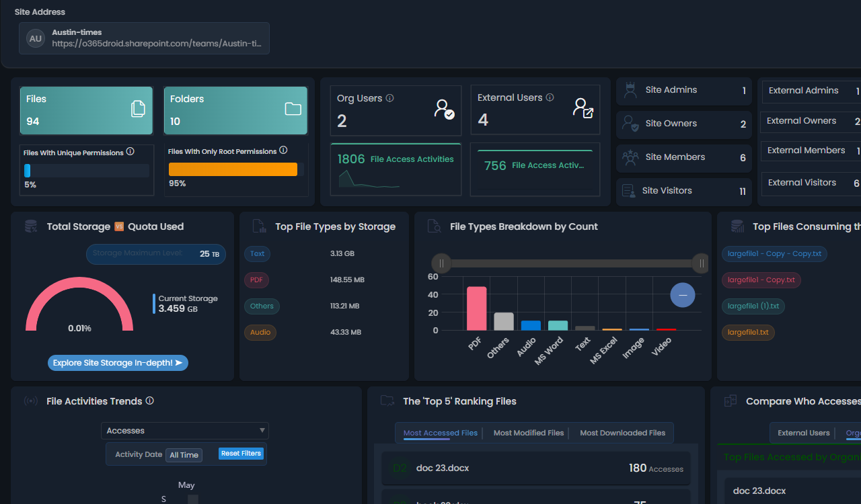Click Explore Site Storage In-depth button
The image size is (861, 504).
coord(118,363)
